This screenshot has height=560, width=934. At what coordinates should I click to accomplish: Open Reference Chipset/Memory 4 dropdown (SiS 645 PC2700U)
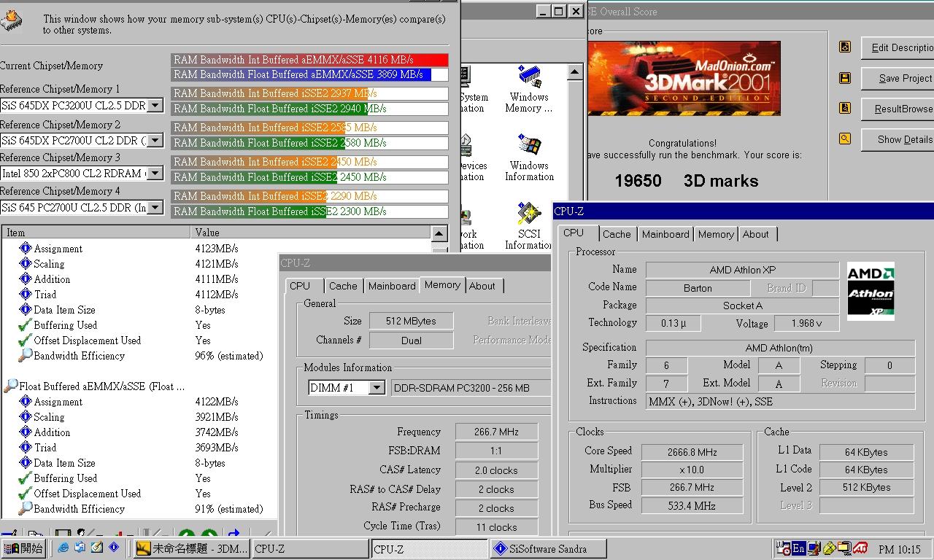155,208
